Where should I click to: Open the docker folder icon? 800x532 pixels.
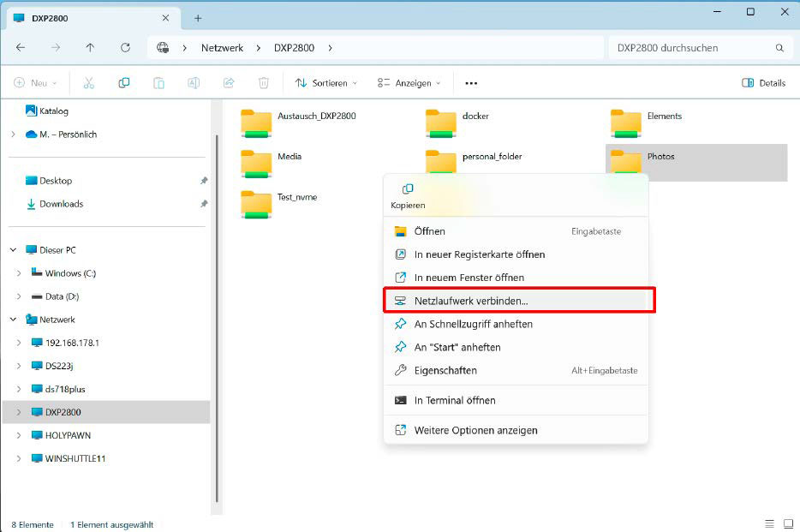coord(440,123)
